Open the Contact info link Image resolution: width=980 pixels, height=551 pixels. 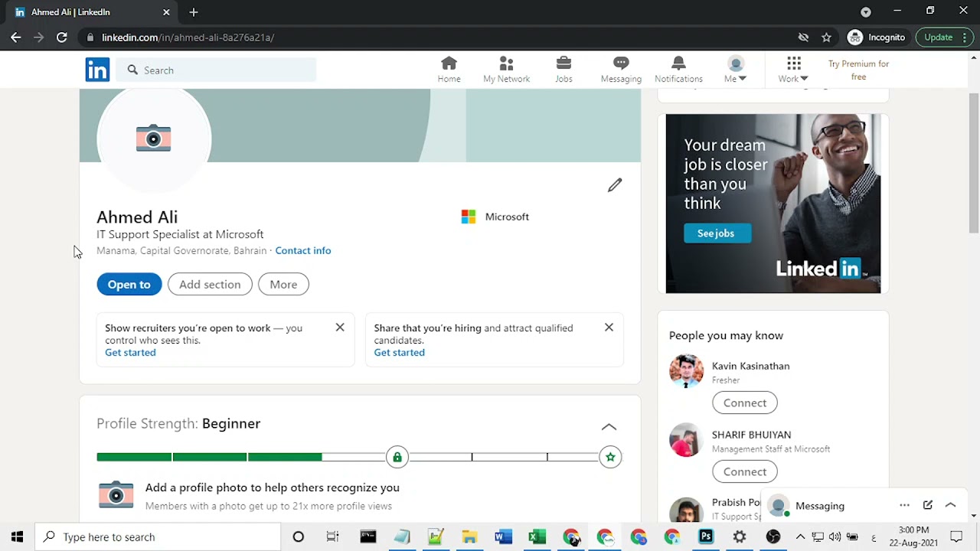coord(303,250)
